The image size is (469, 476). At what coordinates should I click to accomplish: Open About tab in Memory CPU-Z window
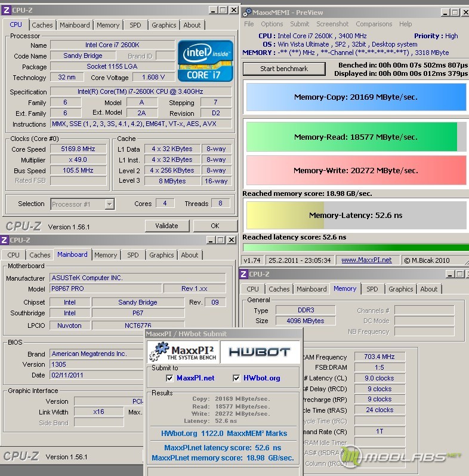coord(428,289)
